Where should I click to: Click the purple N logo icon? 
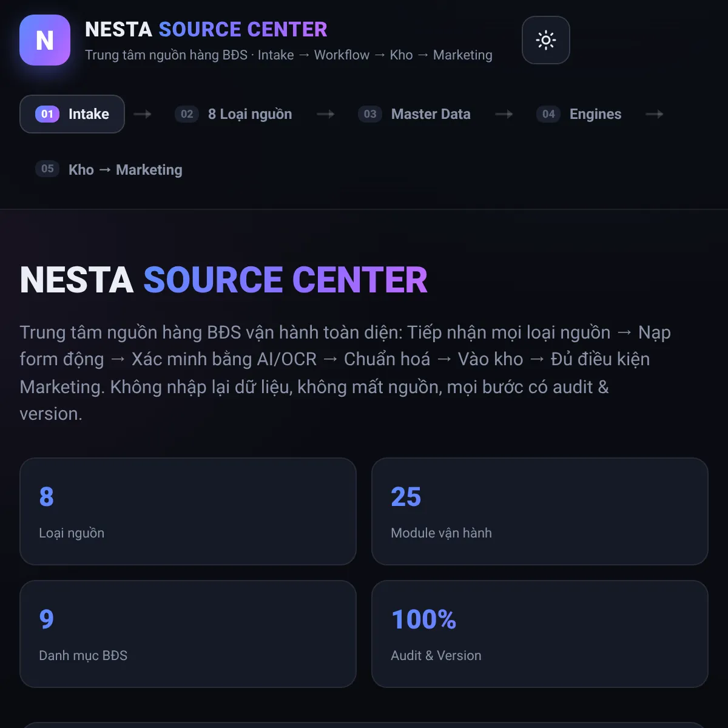[x=45, y=40]
